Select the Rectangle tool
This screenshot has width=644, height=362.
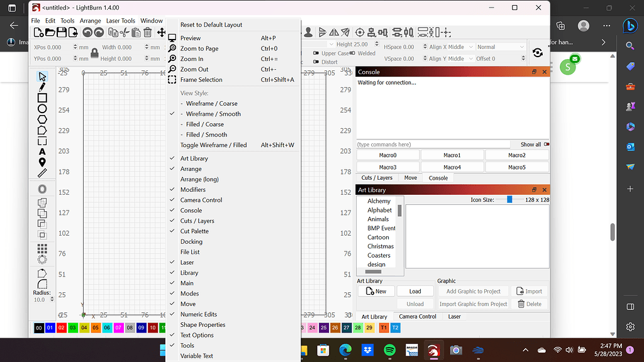42,98
